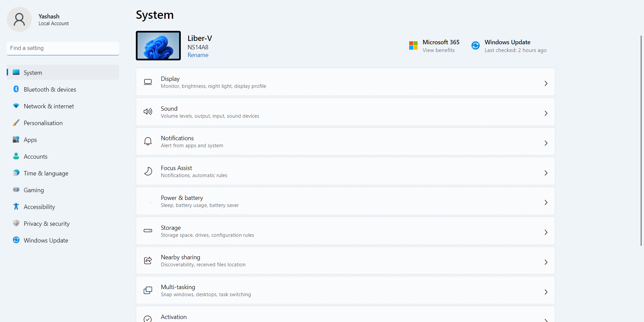Click the Storage drive icon
The image size is (644, 322).
(148, 231)
